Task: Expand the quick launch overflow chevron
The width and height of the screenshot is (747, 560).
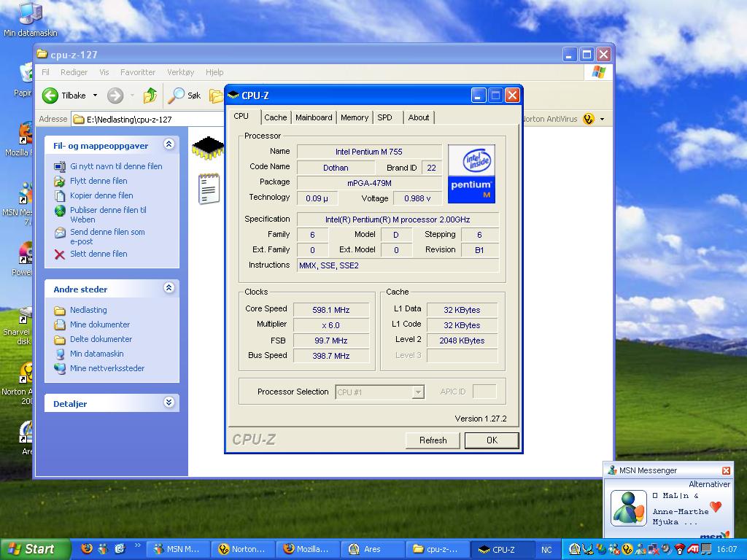Action: click(x=138, y=545)
